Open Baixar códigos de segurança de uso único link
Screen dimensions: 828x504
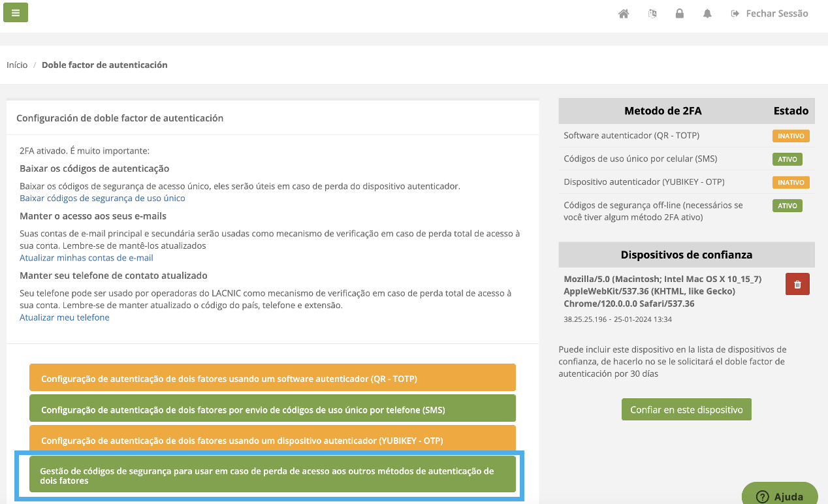(103, 198)
